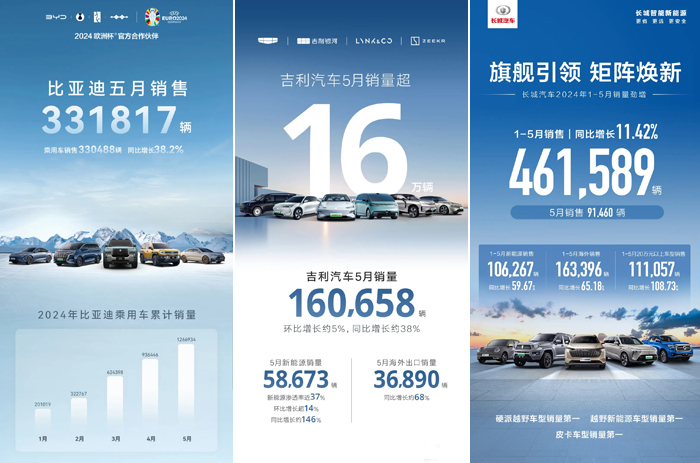Click the 环比增长约5%, 同比增长约38% line

pos(352,329)
